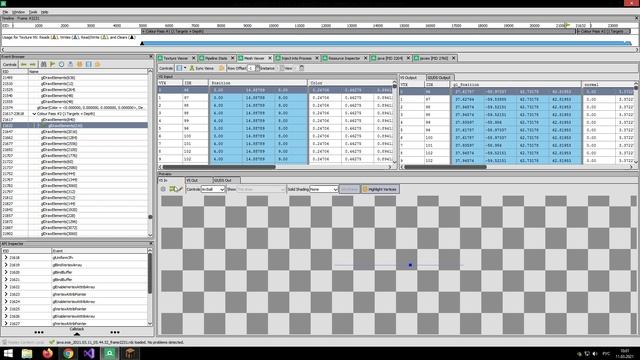Click the clock timing icon in Event Browser
This screenshot has width=640, height=360.
point(62,64)
